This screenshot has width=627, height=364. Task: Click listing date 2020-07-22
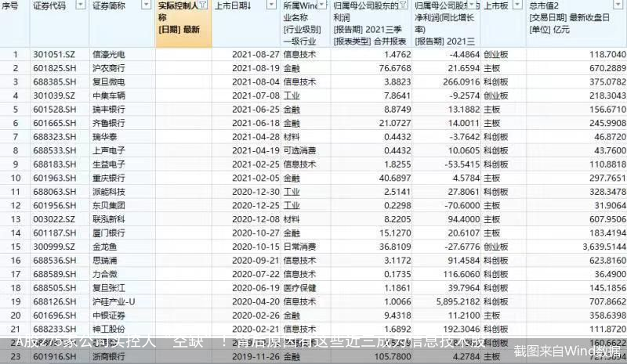[256, 274]
